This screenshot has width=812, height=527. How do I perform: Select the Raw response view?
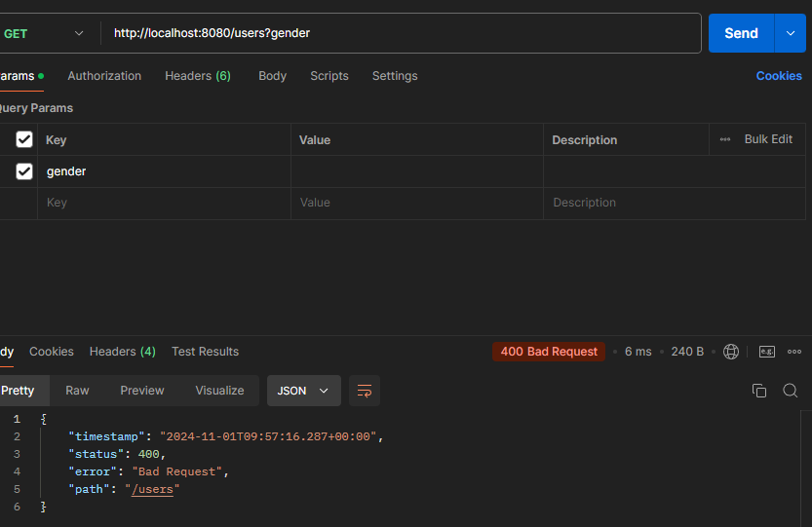77,391
